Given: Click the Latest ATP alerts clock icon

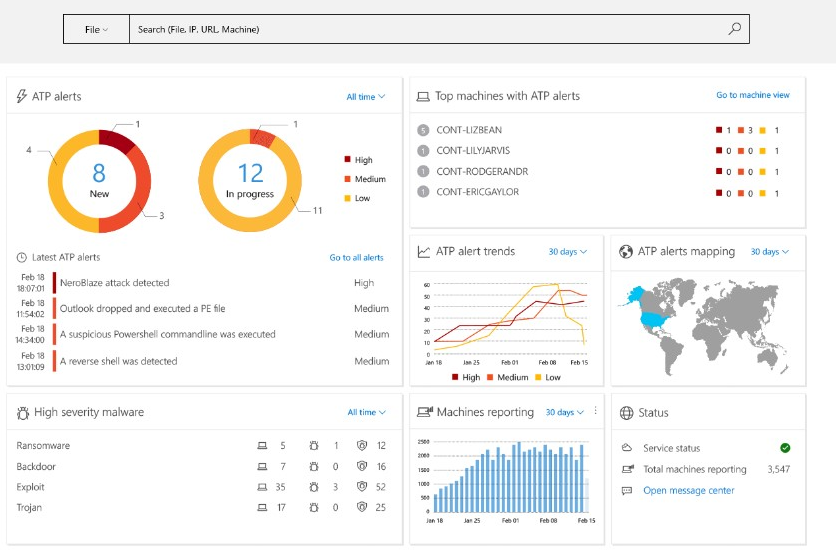Looking at the screenshot, I should pyautogui.click(x=22, y=258).
